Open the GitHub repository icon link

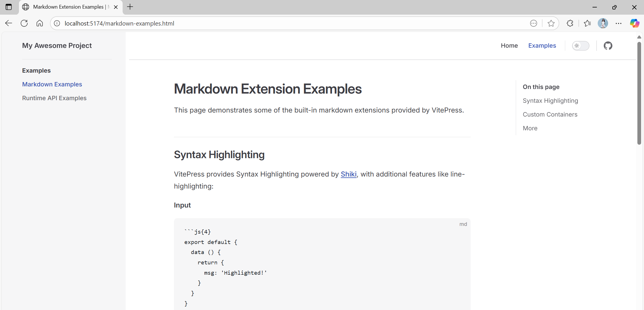[608, 46]
